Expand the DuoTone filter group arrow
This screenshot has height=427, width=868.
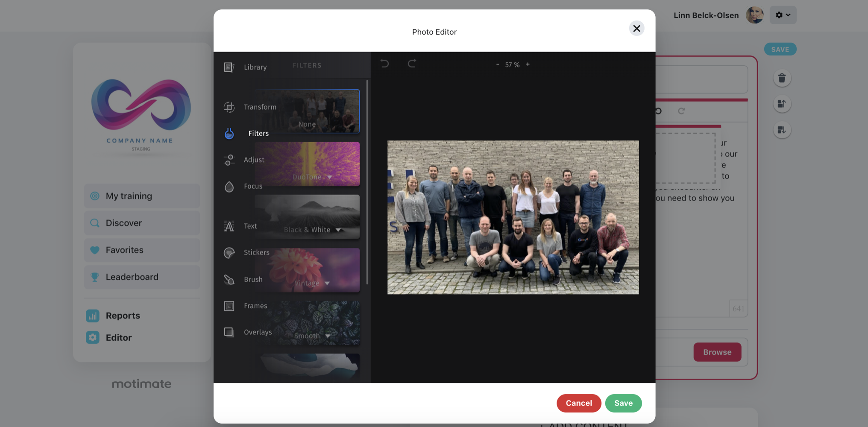(x=330, y=177)
